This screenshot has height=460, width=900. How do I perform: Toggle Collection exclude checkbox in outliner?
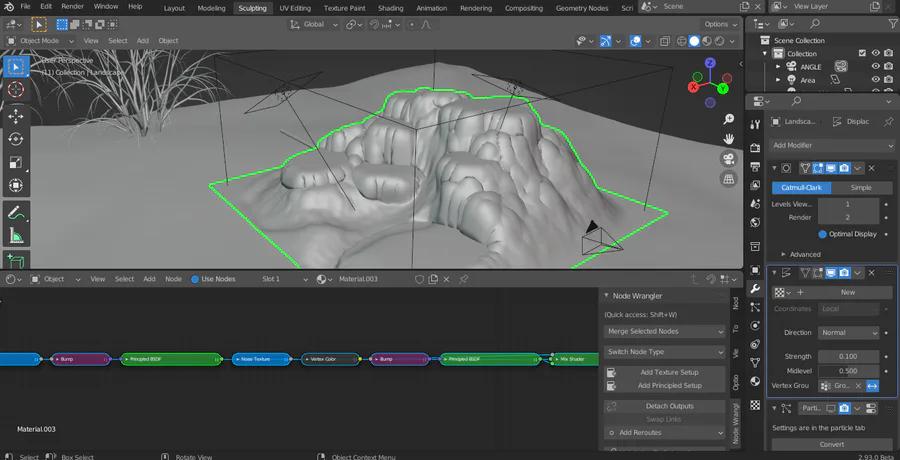tap(862, 53)
